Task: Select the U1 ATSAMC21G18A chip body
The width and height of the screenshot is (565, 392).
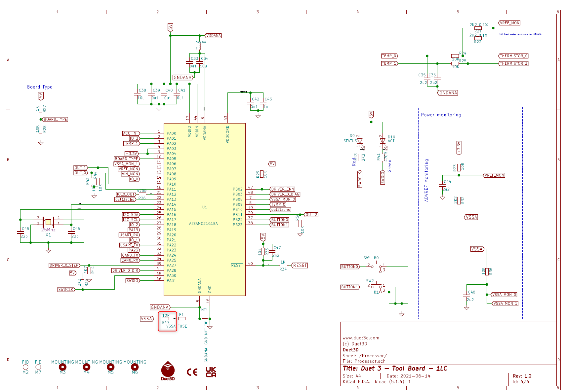Action: tap(205, 209)
